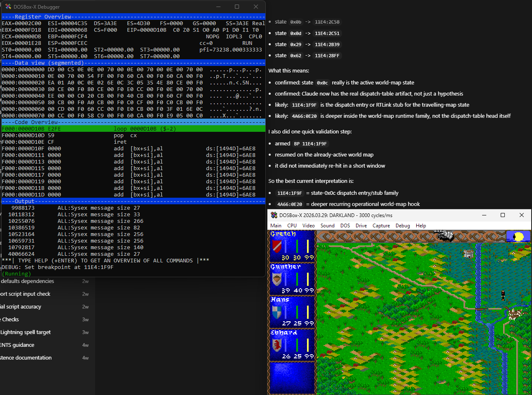The height and width of the screenshot is (395, 532).
Task: Select Ebhard's red lion shield portrait
Action: [277, 345]
